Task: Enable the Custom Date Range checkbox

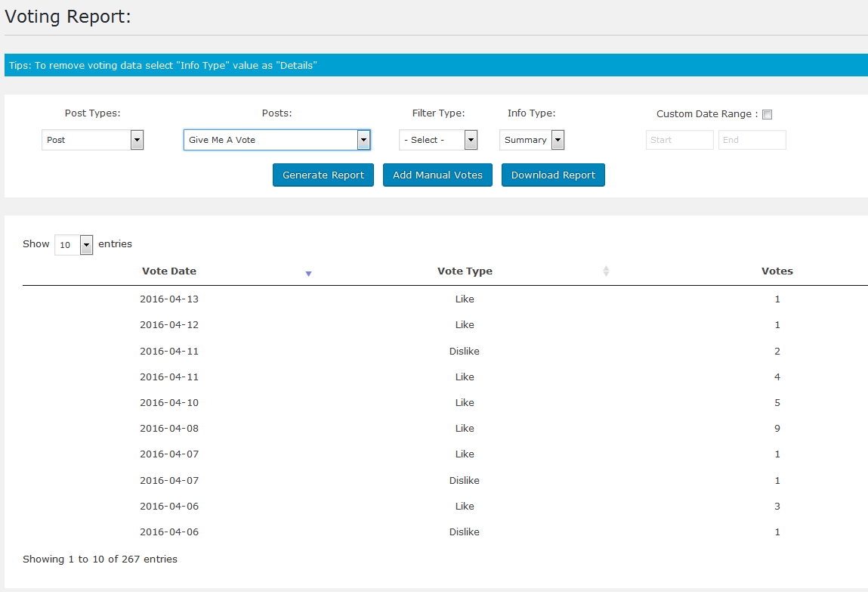Action: (767, 113)
